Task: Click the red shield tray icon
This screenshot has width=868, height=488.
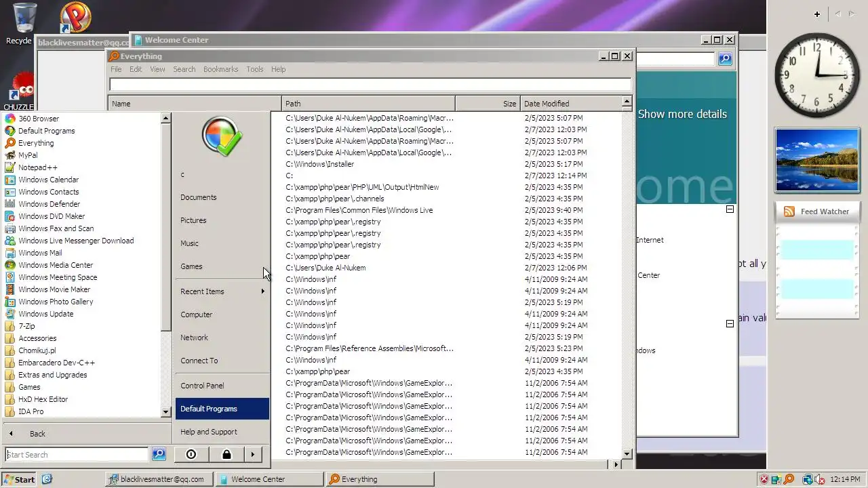Action: tap(764, 479)
